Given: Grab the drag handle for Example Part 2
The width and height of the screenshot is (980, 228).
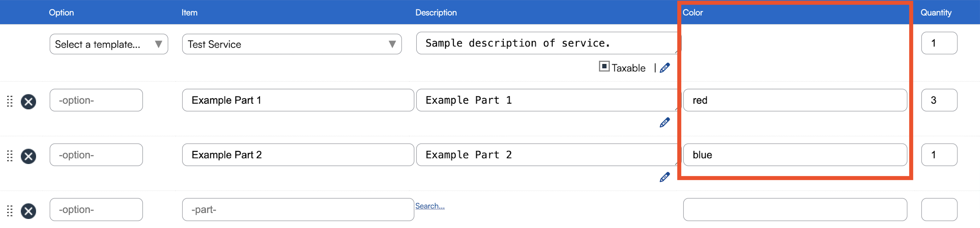Looking at the screenshot, I should (x=10, y=156).
